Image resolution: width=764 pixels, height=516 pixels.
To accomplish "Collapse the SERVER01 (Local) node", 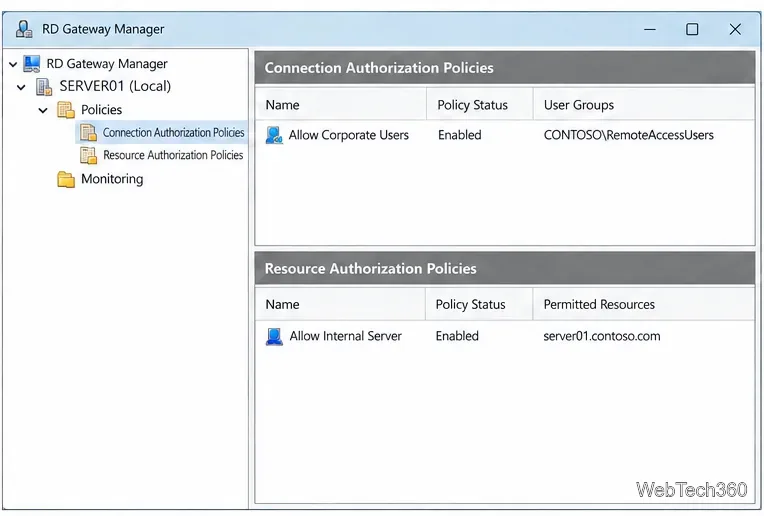I will (x=21, y=87).
